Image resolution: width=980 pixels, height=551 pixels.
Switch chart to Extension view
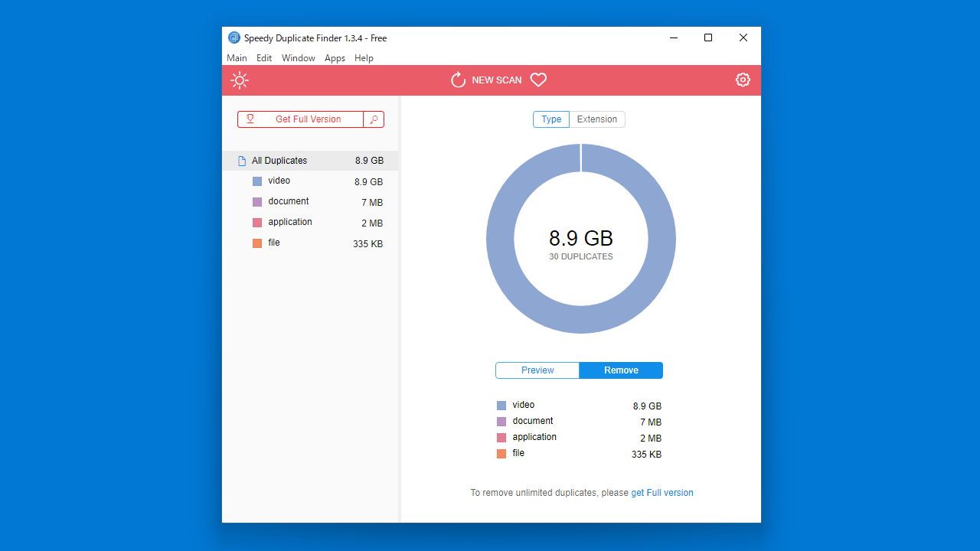(x=597, y=119)
